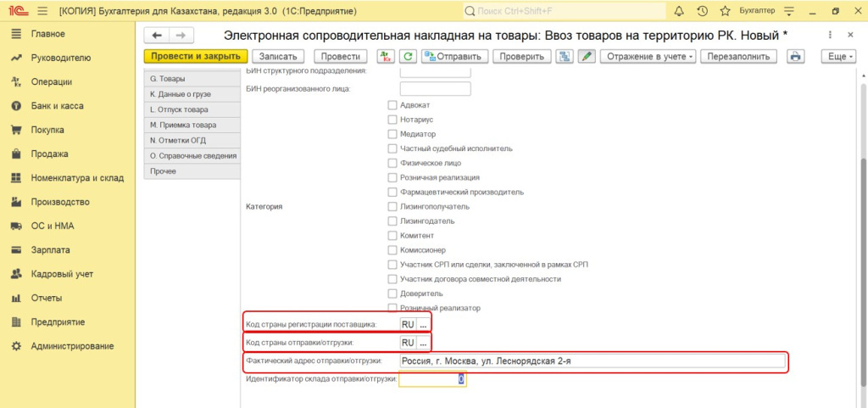Open country picker for Код страны отправки/отгрузки
868x408 pixels.
pos(424,343)
